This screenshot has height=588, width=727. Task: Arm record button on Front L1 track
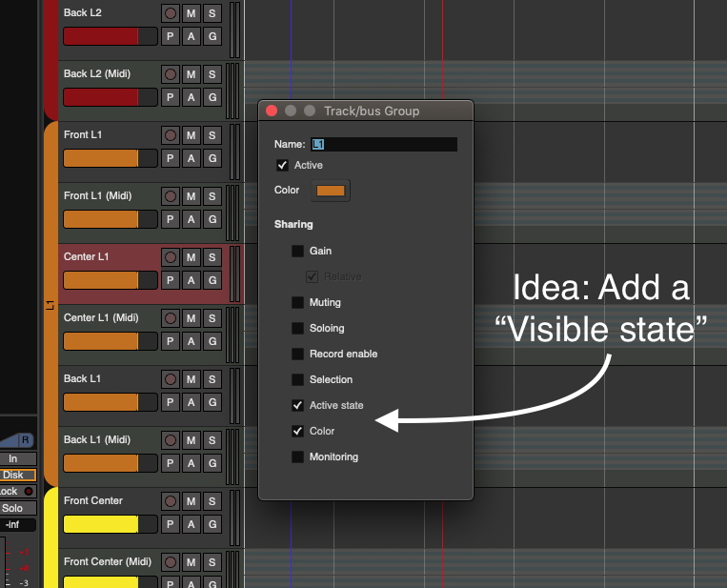coord(171,135)
